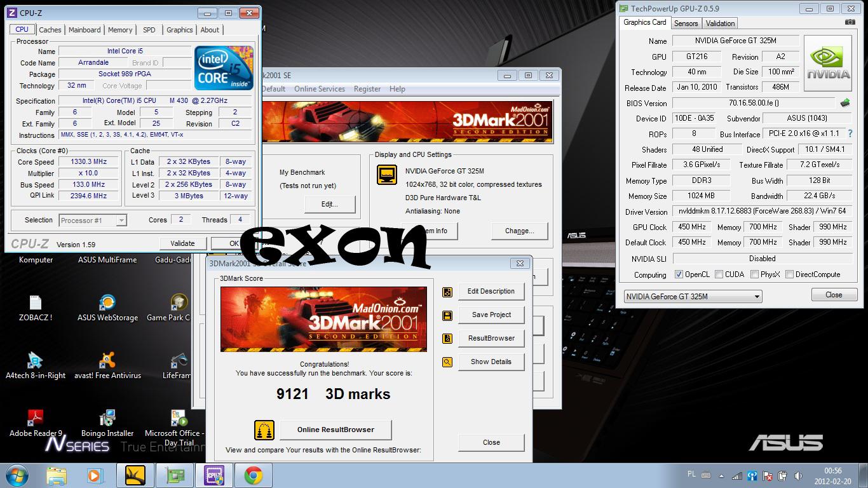Click the BIOS save chip icon in GPU-Z
Screen dimensions: 868x488
[x=845, y=103]
